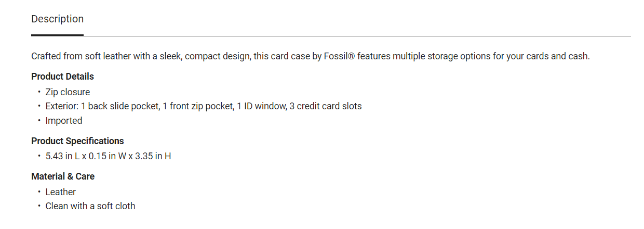Click the Product Details heading
Image resolution: width=644 pixels, height=229 pixels.
point(62,77)
